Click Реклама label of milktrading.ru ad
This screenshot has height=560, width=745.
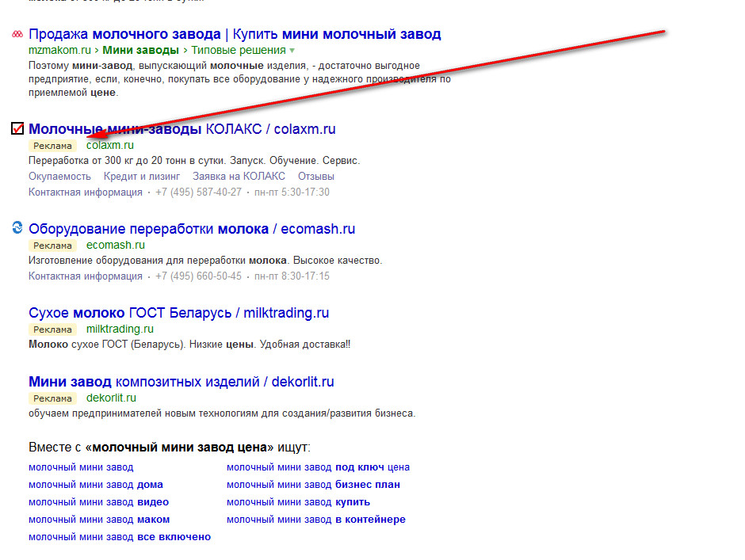point(52,330)
